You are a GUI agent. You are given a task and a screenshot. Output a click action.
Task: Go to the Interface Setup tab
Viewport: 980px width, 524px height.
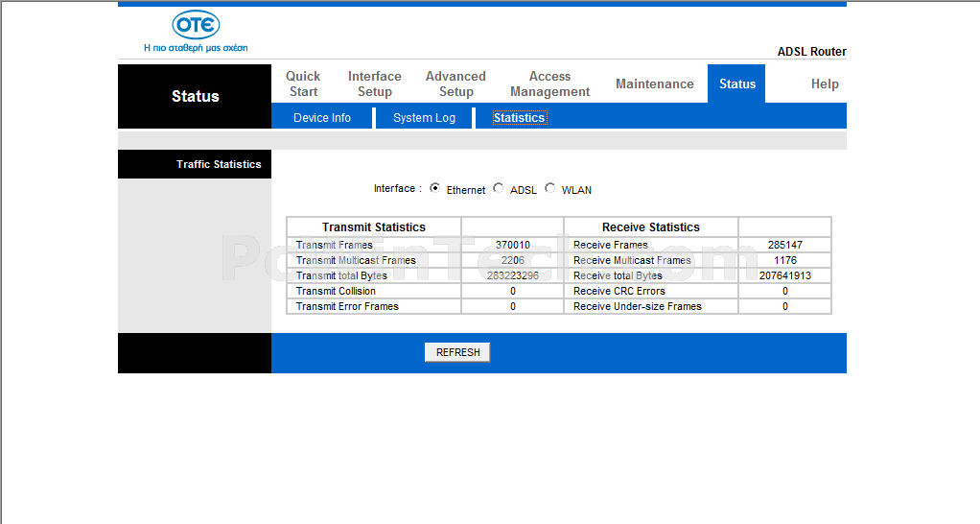tap(374, 83)
